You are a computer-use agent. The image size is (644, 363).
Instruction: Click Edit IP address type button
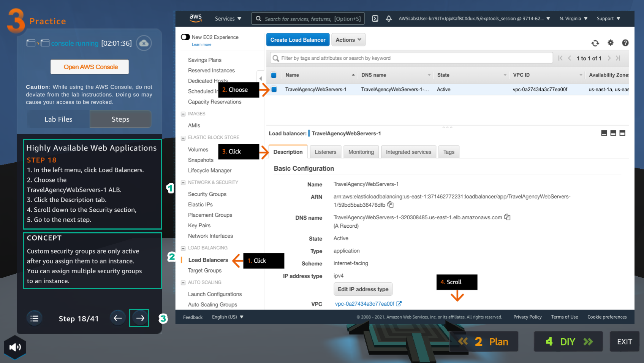point(363,289)
